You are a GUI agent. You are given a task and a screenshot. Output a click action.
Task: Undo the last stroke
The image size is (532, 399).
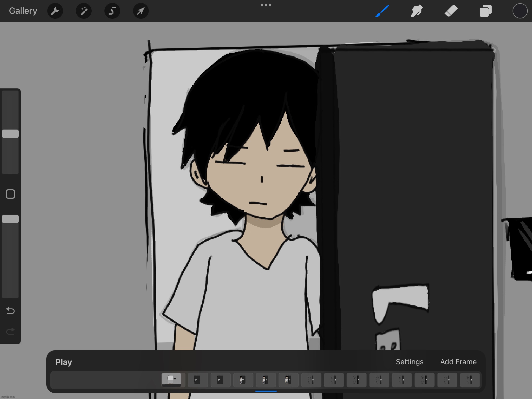click(11, 311)
